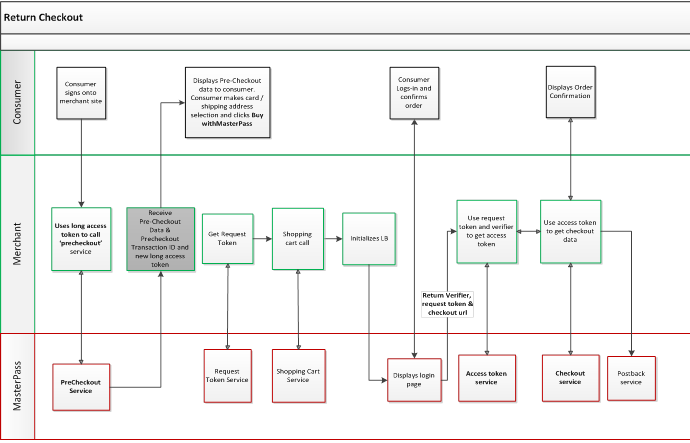690x443 pixels.
Task: Select the Consumer swimlane label
Action: click(17, 102)
